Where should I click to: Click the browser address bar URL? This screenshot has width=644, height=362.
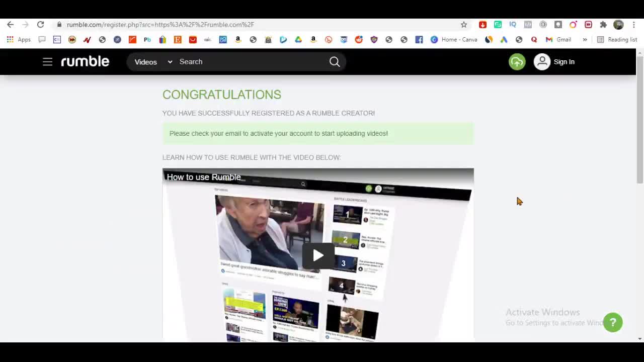pos(160,25)
